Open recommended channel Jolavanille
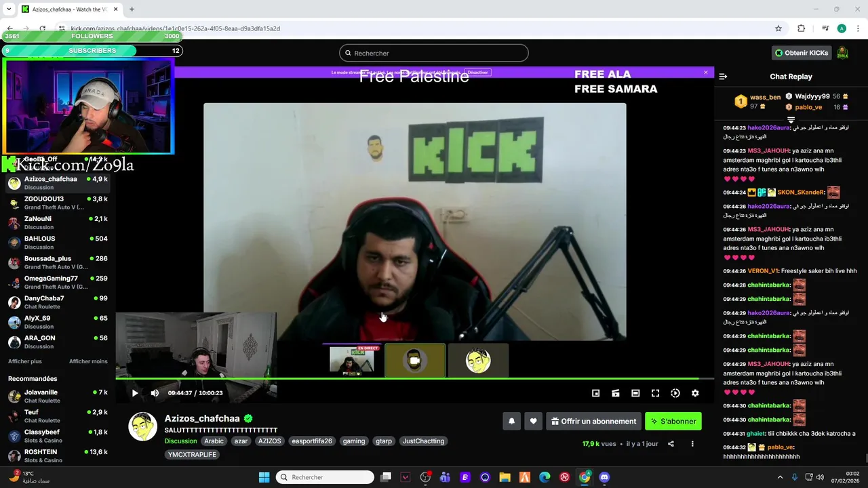This screenshot has width=868, height=488. pos(58,396)
